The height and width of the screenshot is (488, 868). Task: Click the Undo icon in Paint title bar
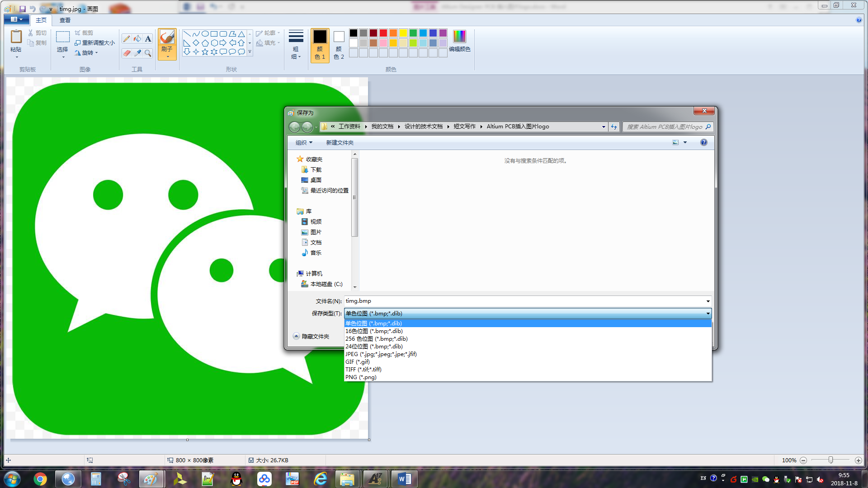(33, 9)
